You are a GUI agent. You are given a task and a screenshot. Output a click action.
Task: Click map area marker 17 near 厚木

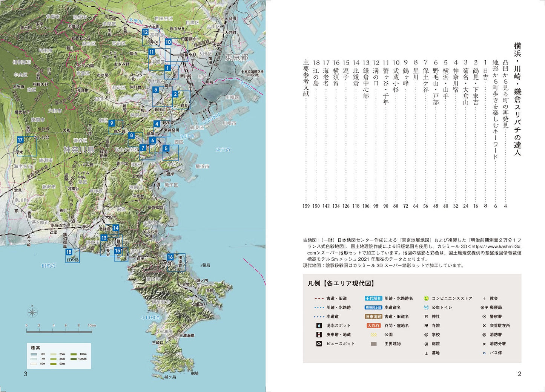click(x=20, y=140)
